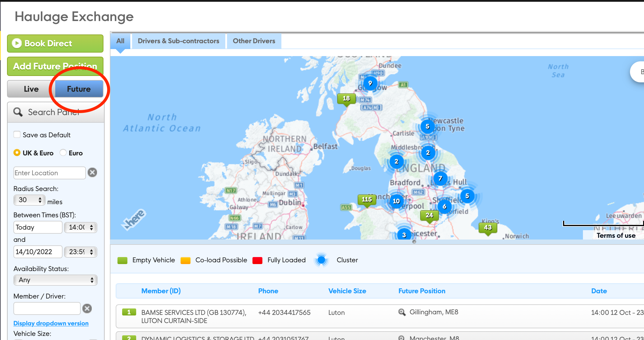Click the green Empty Vehicle legend swatch

(x=122, y=260)
